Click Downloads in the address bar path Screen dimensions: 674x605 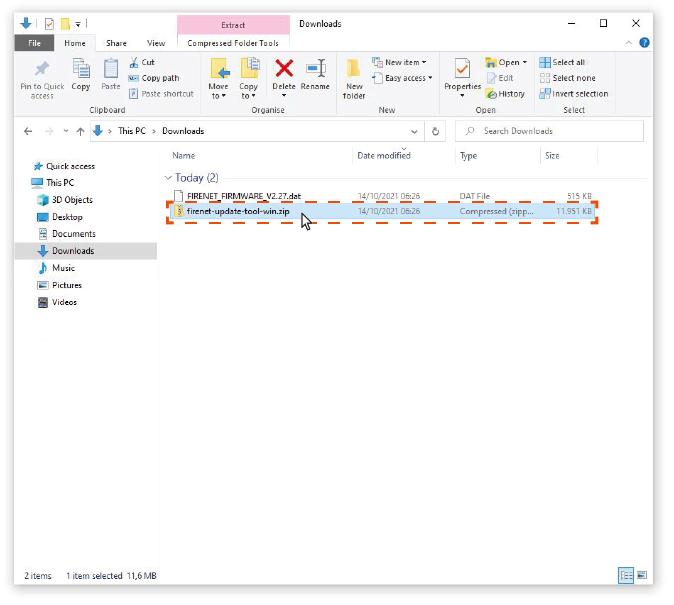(x=183, y=131)
